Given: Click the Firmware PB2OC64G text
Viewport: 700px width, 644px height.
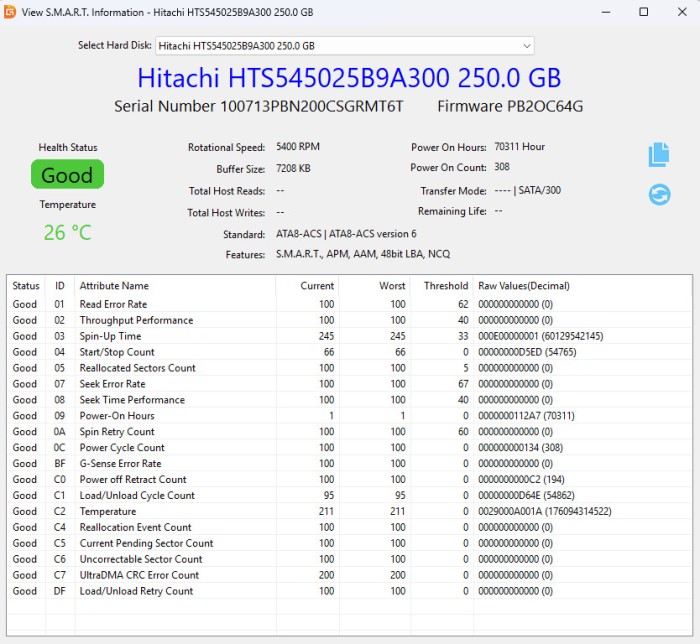Looking at the screenshot, I should tap(510, 107).
